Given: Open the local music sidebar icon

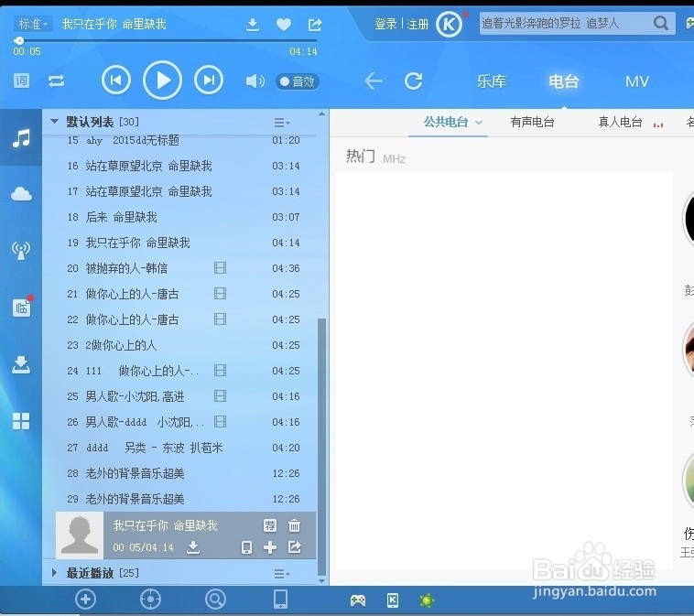Looking at the screenshot, I should coord(21,138).
